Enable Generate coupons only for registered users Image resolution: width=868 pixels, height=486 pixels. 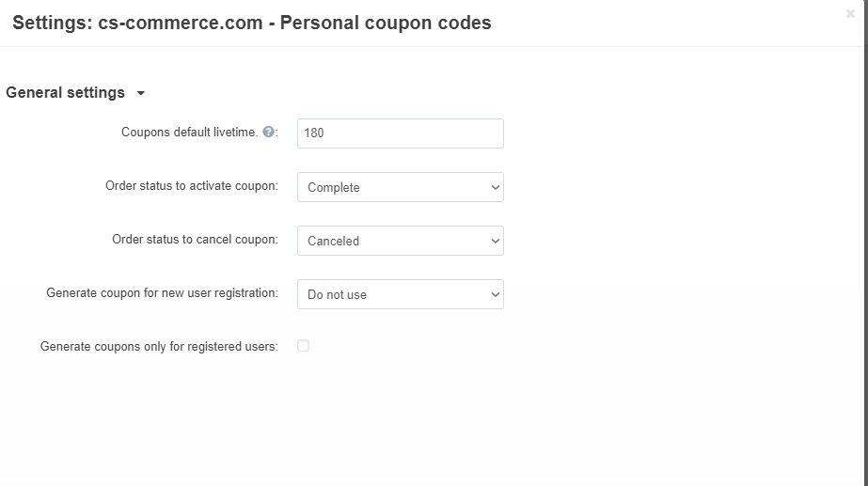(x=303, y=346)
